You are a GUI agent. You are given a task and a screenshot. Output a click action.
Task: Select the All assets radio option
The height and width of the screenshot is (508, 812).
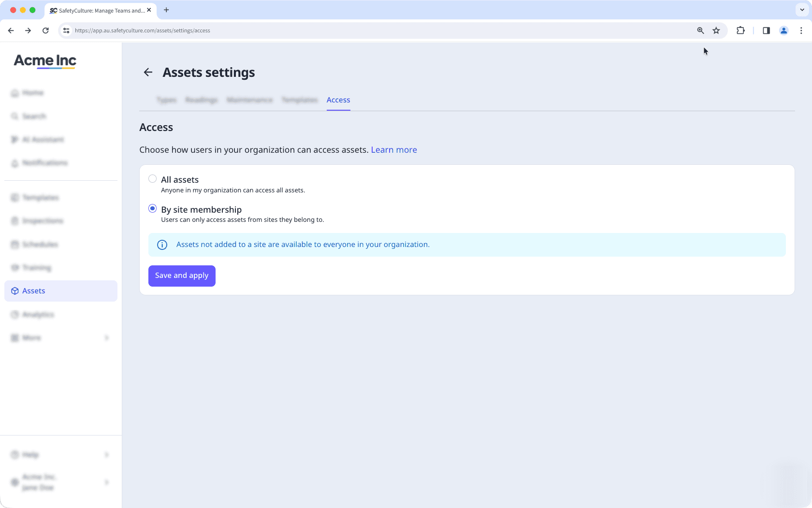tap(152, 178)
